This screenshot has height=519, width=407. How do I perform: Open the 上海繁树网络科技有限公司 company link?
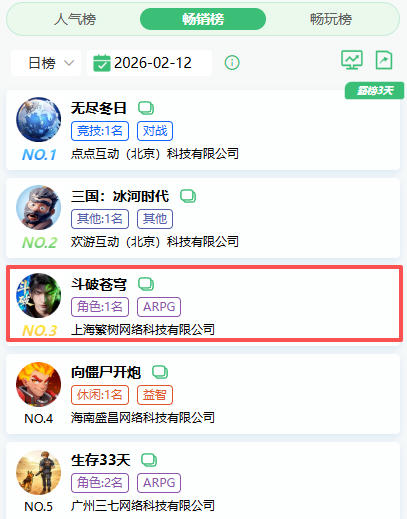[x=143, y=330]
